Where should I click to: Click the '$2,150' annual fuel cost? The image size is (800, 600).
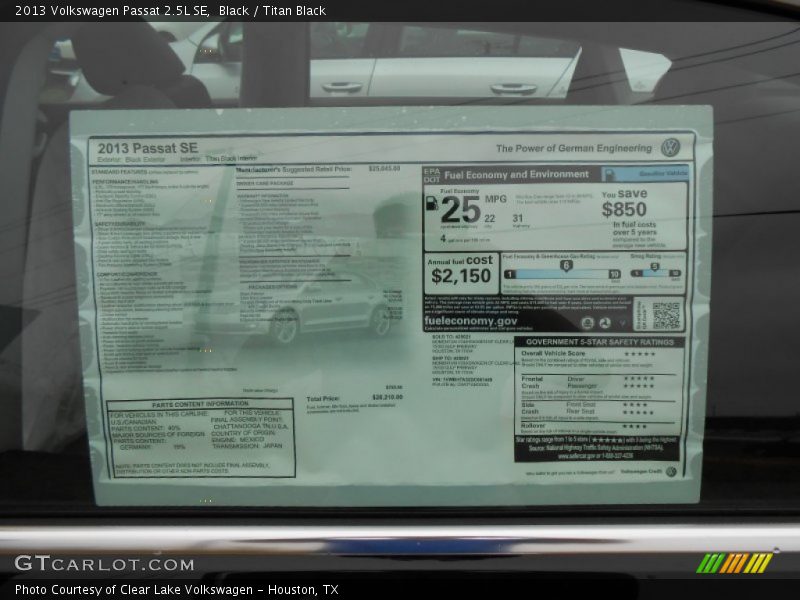click(461, 276)
